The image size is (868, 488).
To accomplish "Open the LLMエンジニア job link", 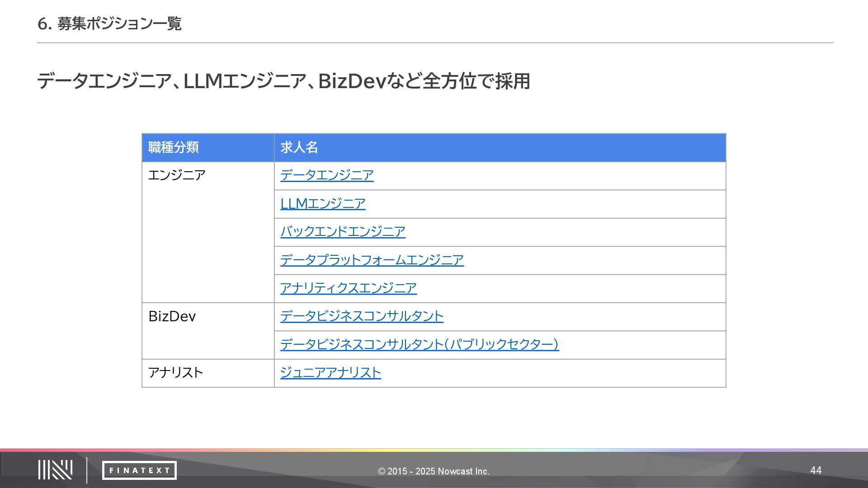I will [x=322, y=204].
